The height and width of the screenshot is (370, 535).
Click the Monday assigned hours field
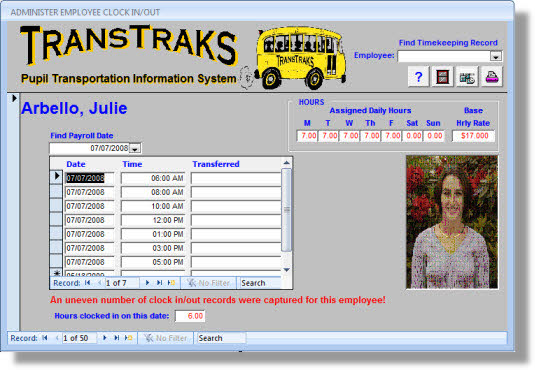click(x=307, y=136)
